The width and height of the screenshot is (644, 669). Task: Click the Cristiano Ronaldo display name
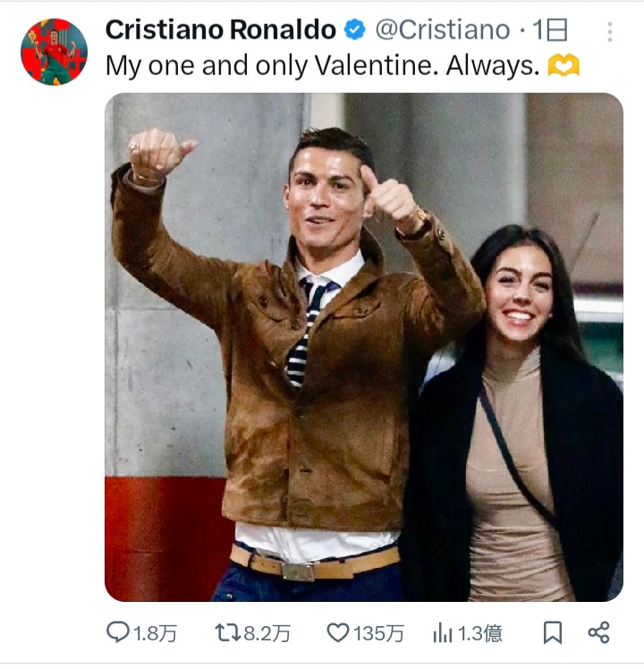pos(221,30)
